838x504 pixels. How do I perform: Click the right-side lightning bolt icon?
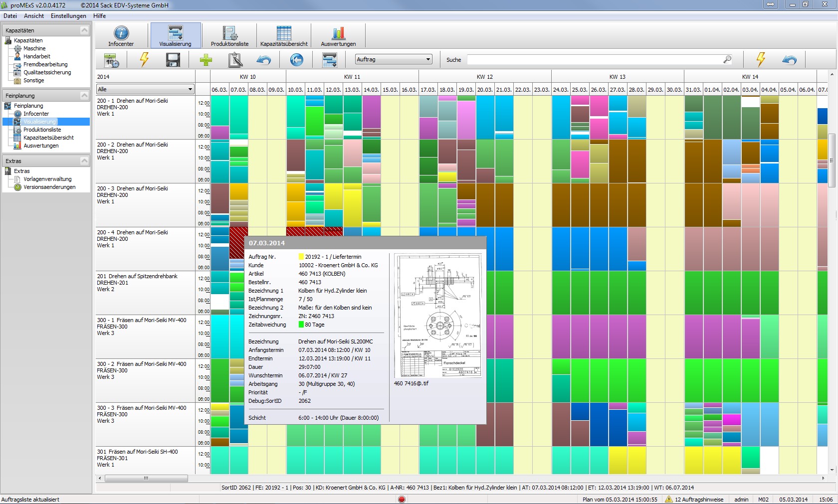pos(761,60)
